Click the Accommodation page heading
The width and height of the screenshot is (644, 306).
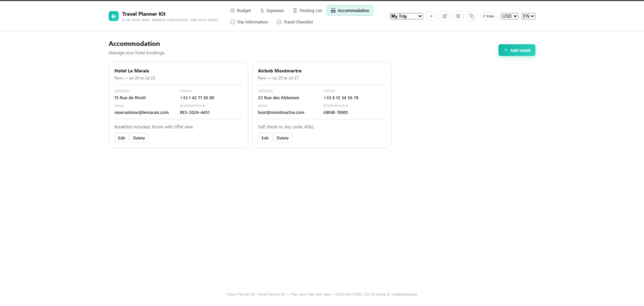click(135, 44)
